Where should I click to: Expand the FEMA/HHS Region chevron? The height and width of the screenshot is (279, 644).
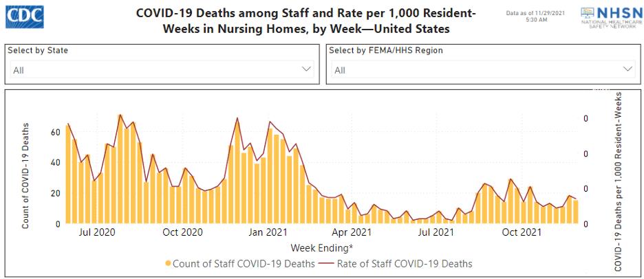[627, 69]
